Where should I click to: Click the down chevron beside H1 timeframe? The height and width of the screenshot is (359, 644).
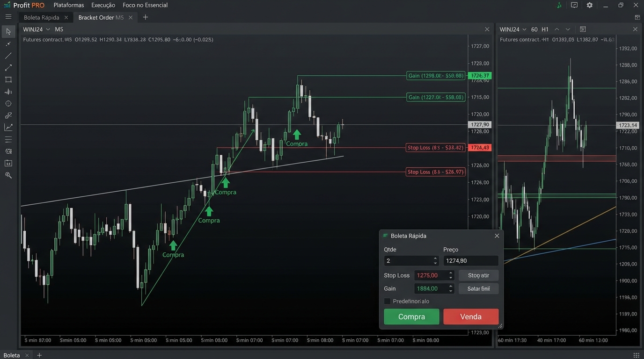tap(568, 29)
